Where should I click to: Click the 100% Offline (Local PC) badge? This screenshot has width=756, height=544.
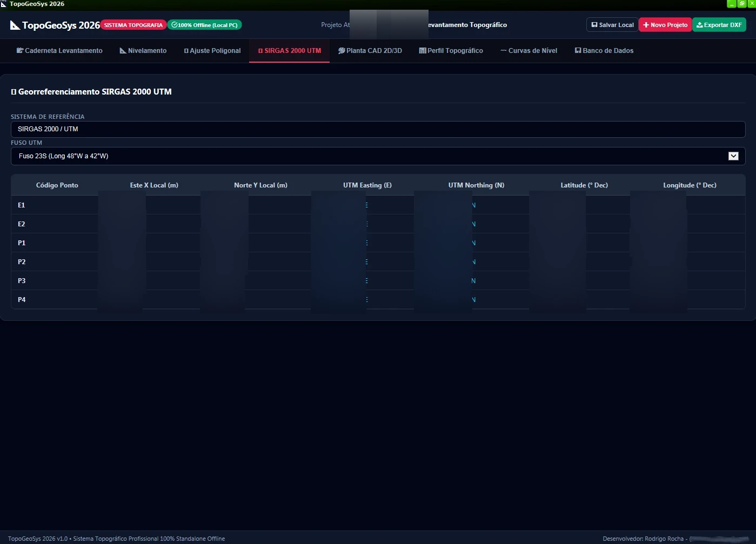pyautogui.click(x=205, y=25)
